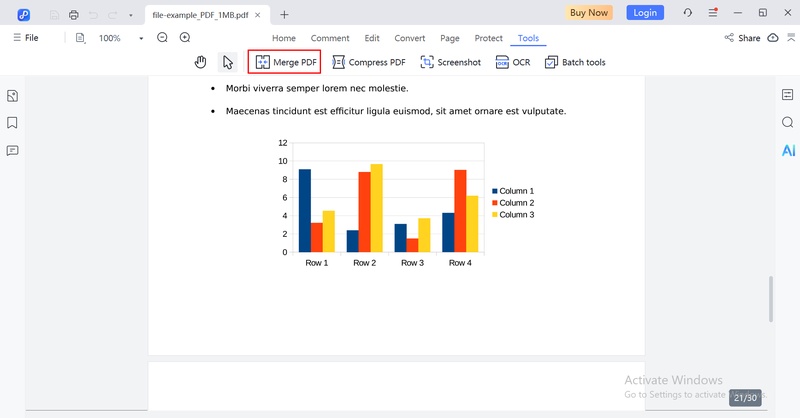
Task: Start the Screenshot capture tool
Action: click(x=451, y=62)
